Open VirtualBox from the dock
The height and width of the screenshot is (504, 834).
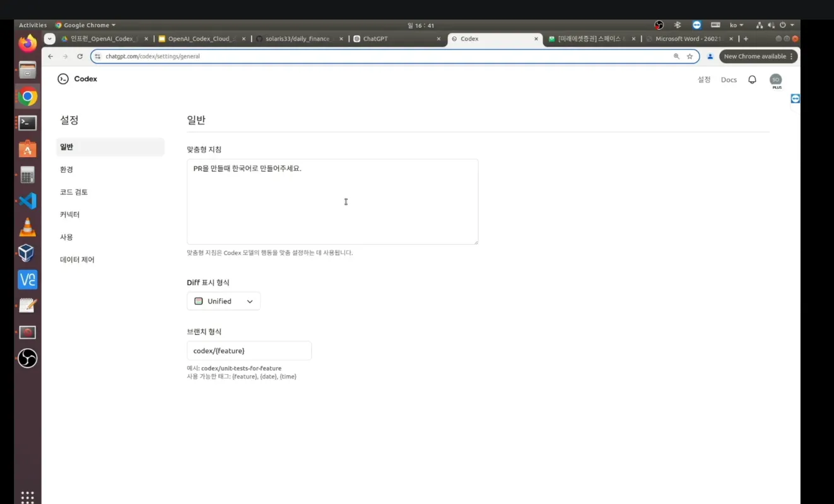tap(27, 253)
